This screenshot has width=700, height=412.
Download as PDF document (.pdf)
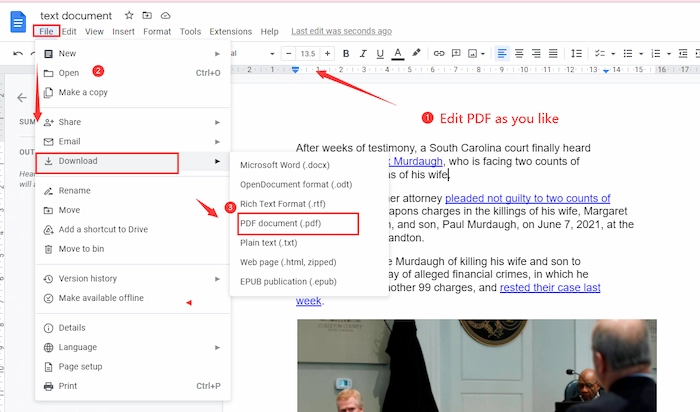coord(309,223)
